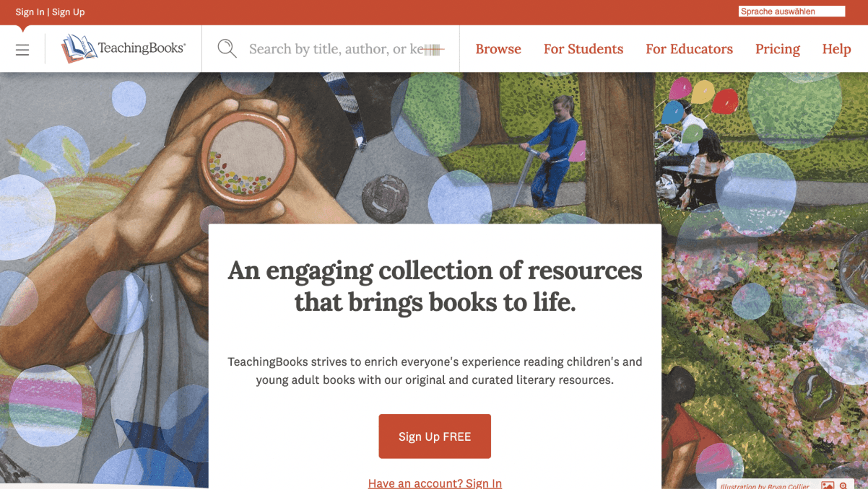Click Sign Up in the top header

click(x=68, y=12)
